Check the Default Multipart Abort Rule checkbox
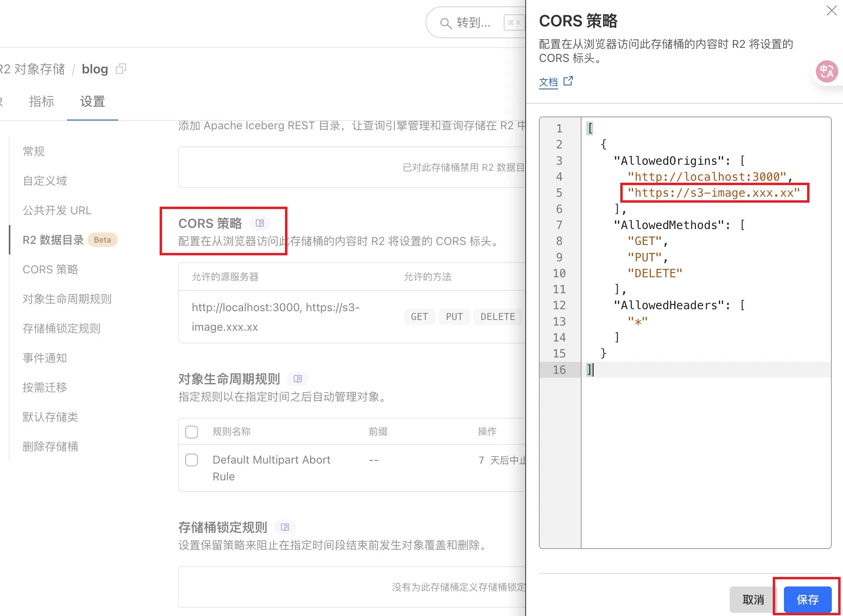The height and width of the screenshot is (616, 843). tap(192, 460)
